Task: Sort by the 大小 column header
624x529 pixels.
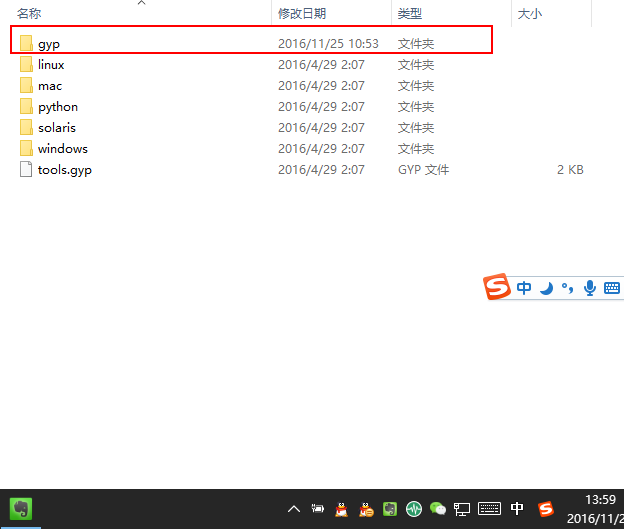Action: [x=529, y=14]
